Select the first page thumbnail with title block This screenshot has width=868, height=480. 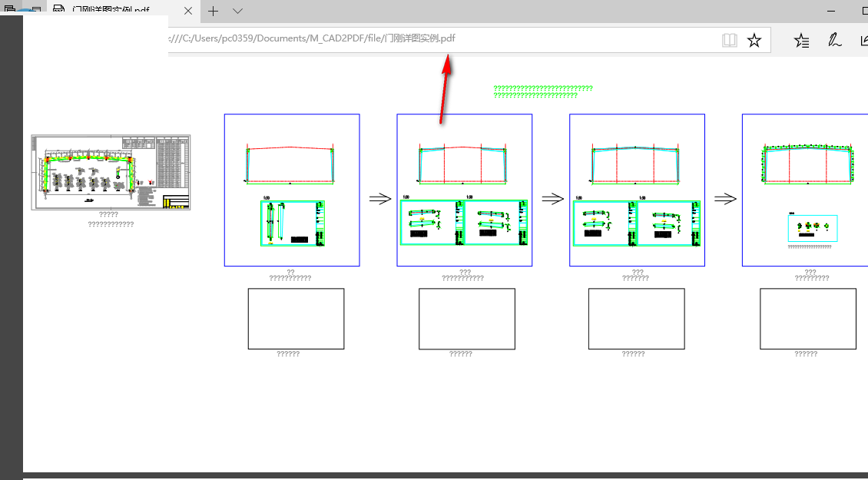point(111,173)
